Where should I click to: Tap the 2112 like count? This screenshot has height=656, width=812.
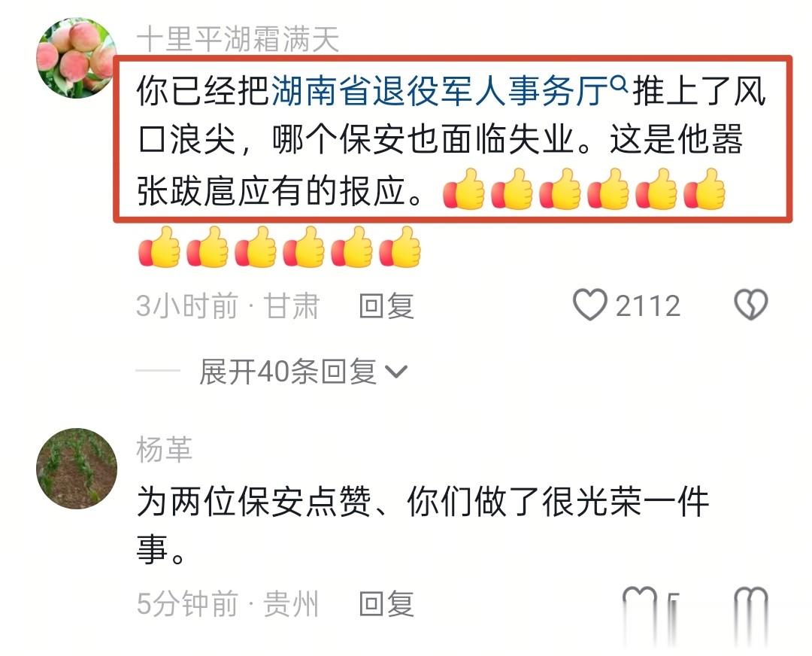point(648,305)
